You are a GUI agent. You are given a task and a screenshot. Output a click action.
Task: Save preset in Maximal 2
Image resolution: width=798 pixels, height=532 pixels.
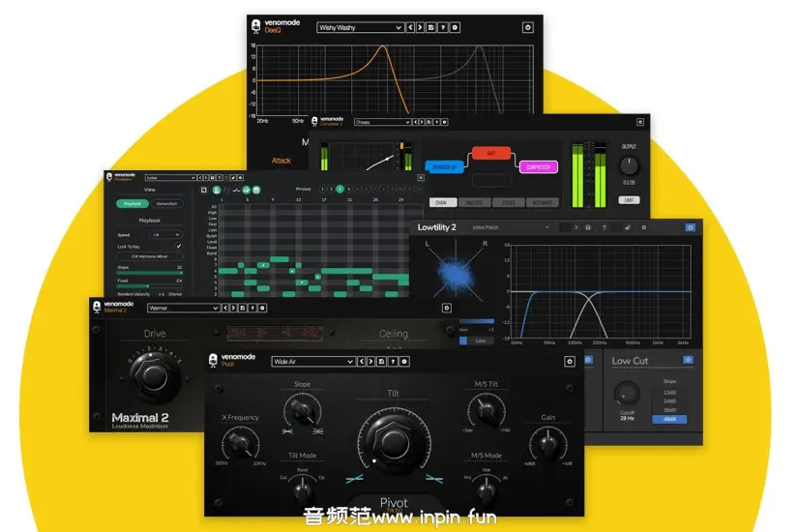coord(243,308)
